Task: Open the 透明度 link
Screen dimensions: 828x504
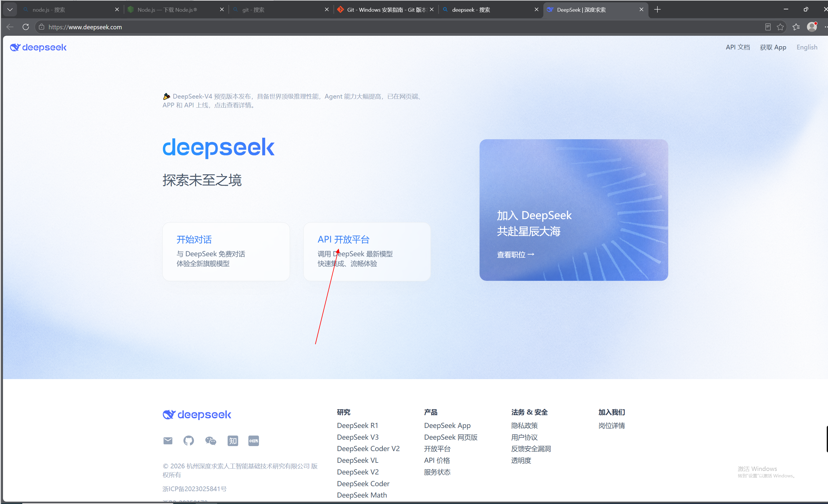Action: 521,460
